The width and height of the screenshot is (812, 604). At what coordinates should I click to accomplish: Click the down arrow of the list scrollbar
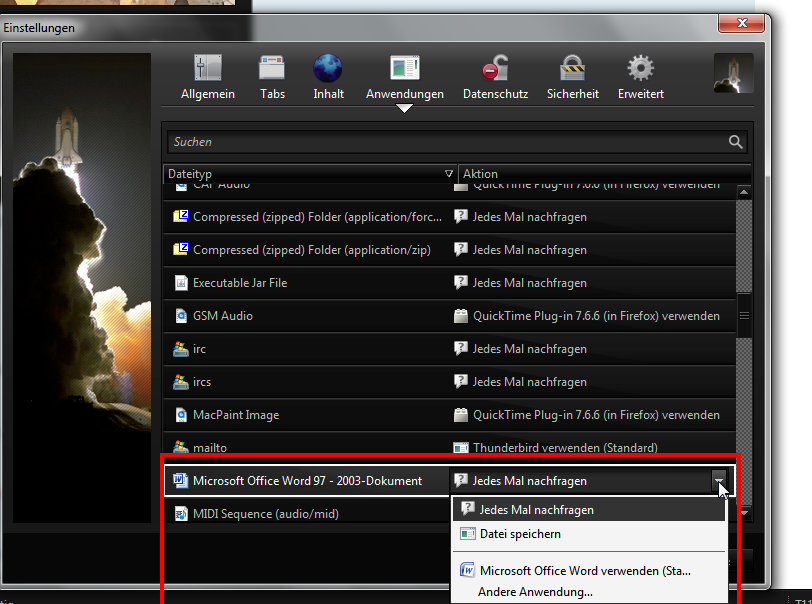pos(744,513)
